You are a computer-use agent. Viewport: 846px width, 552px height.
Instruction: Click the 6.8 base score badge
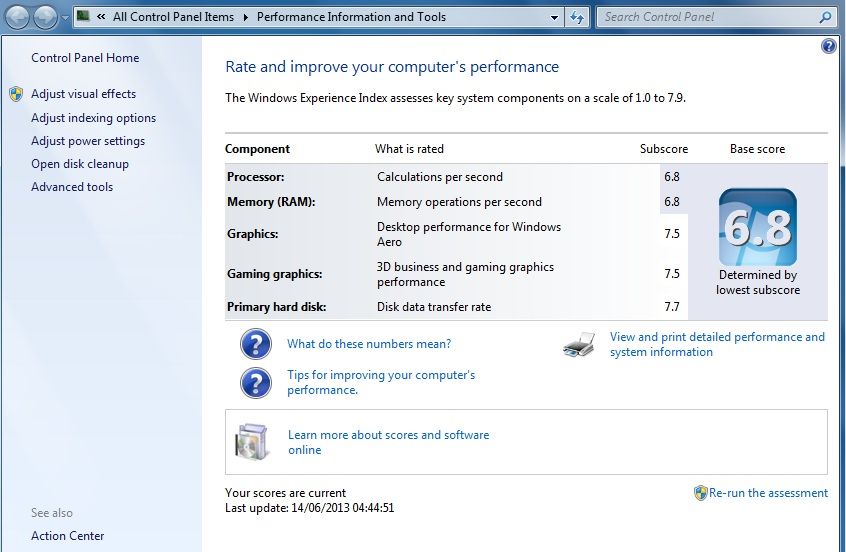point(758,227)
